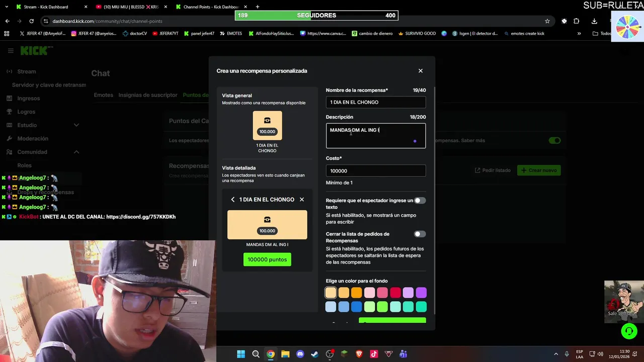This screenshot has height=362, width=644.
Task: Click the Kick logo in the dashboard header
Action: pos(35,50)
